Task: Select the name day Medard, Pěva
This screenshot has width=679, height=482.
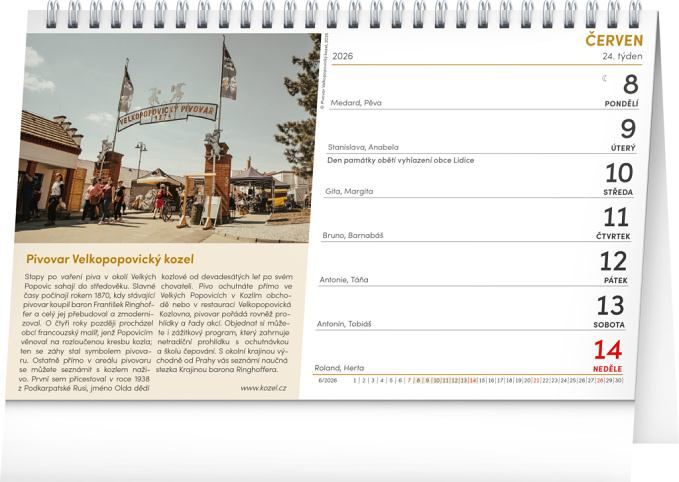Action: (x=354, y=102)
